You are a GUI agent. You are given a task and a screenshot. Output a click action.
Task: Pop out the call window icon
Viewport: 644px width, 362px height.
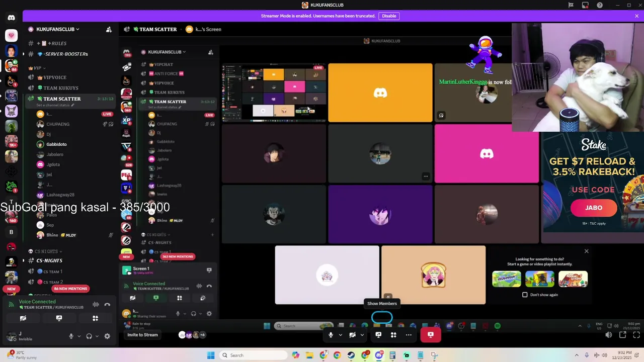[x=622, y=335]
